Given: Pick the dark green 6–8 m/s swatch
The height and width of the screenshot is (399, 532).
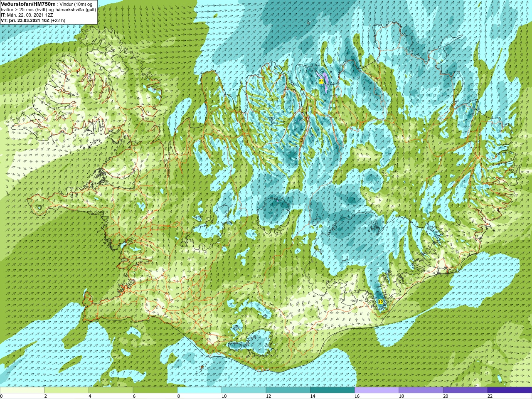Looking at the screenshot, I should pos(155,390).
